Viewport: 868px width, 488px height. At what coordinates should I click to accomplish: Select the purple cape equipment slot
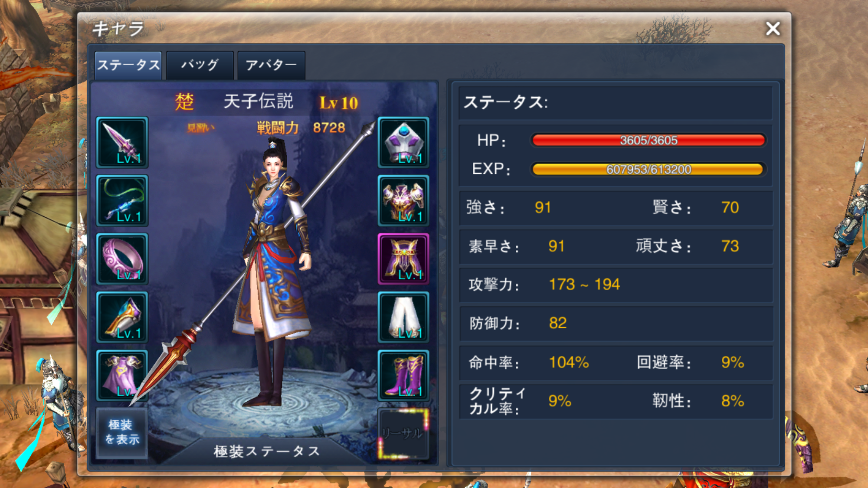pos(122,375)
